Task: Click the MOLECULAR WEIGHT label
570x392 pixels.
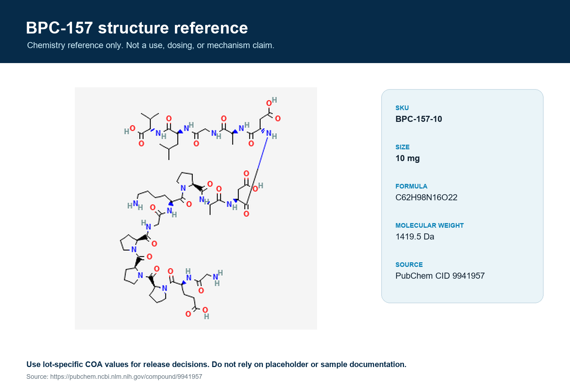Action: pyautogui.click(x=430, y=226)
